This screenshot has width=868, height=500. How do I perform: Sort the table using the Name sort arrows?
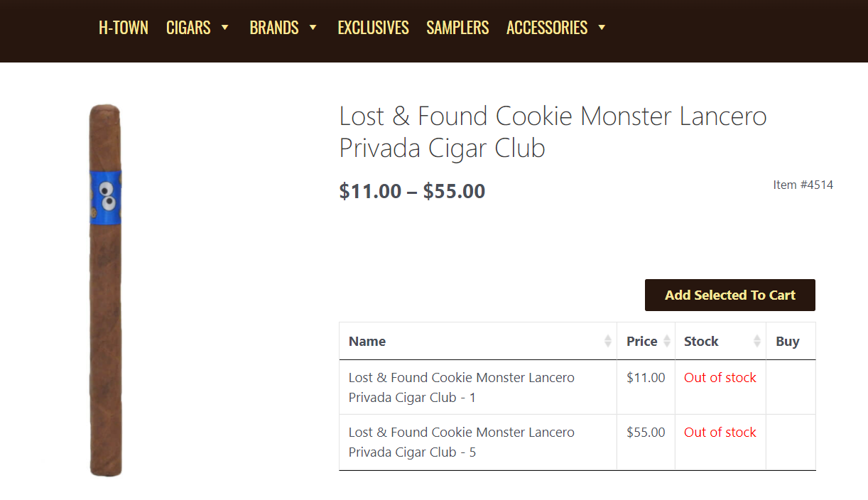pyautogui.click(x=608, y=342)
